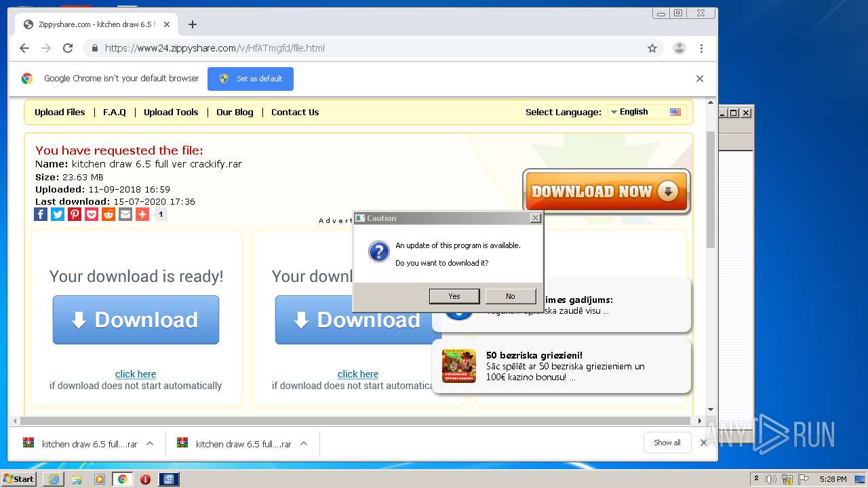The width and height of the screenshot is (868, 488).
Task: Click volume icon in system tray
Action: [772, 479]
